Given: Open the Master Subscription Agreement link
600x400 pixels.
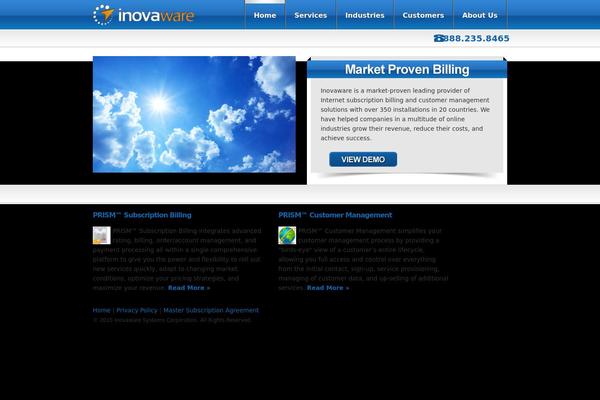Looking at the screenshot, I should tap(211, 310).
